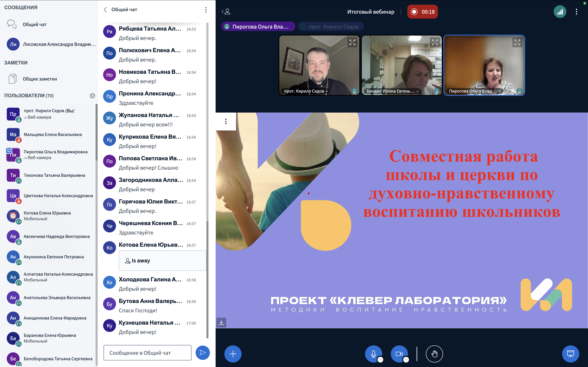This screenshot has height=367, width=588.
Task: Raise hand using the hand icon
Action: (x=434, y=354)
